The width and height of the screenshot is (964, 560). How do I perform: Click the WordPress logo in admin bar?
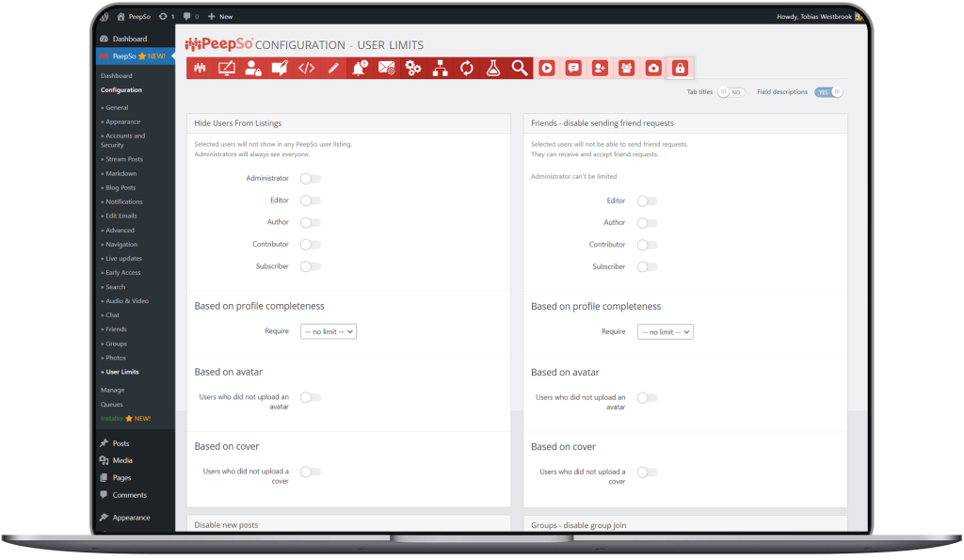104,17
